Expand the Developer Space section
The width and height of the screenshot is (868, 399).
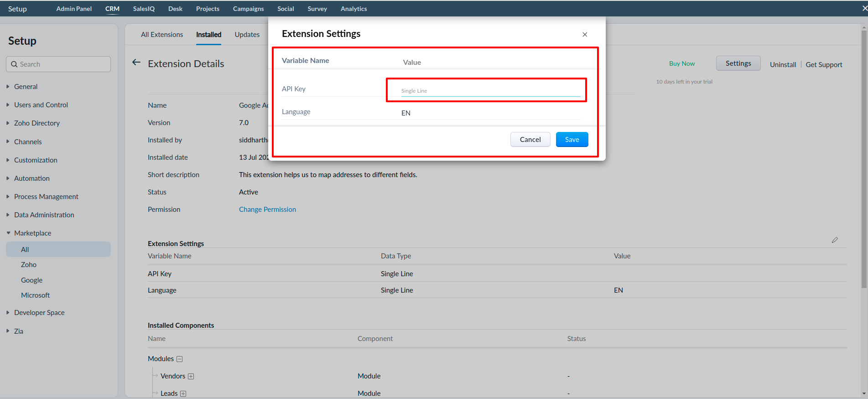click(8, 312)
